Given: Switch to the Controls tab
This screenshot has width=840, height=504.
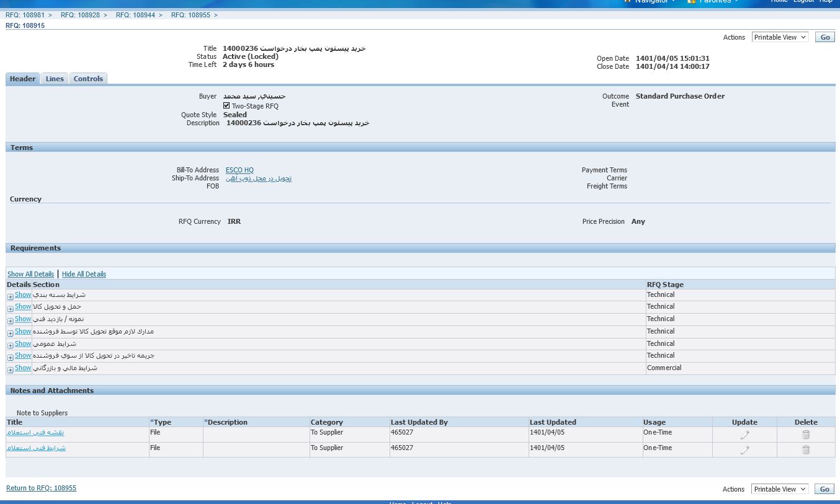Looking at the screenshot, I should coord(88,79).
